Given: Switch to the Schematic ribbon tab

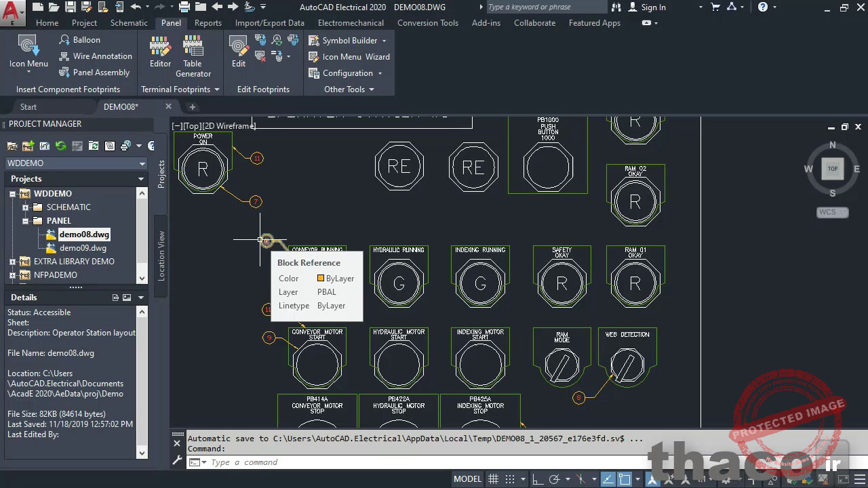Looking at the screenshot, I should coord(129,23).
